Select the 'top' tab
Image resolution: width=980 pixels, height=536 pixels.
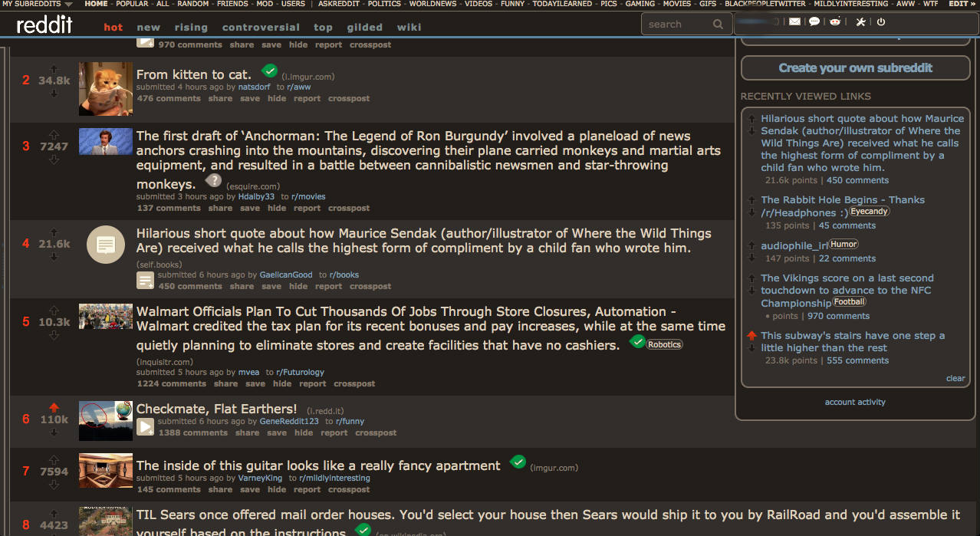[324, 27]
